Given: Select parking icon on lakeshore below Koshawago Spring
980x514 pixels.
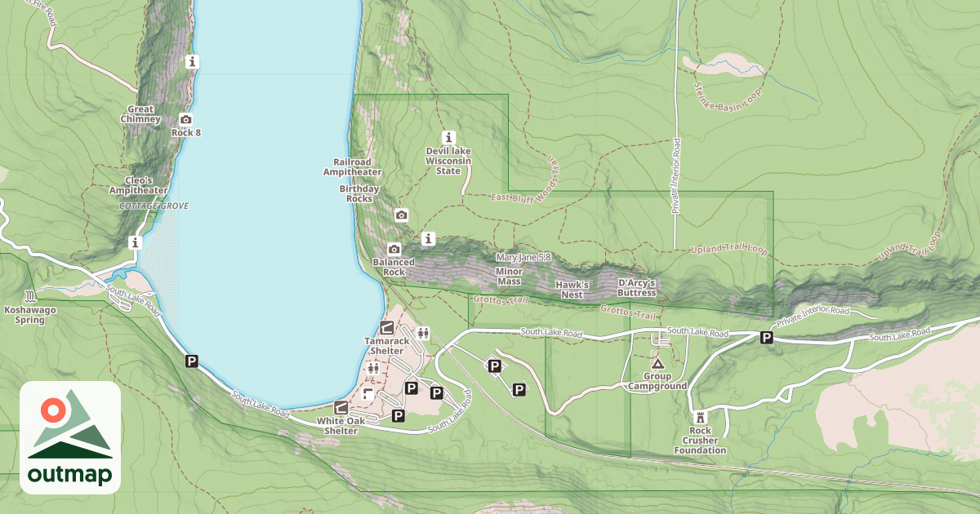Looking at the screenshot, I should click(x=192, y=361).
